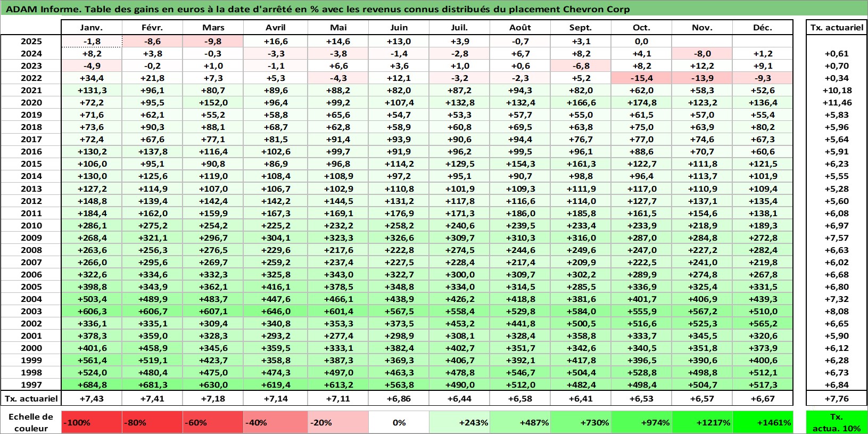Select the 2016 Févr. value +137,8
The width and height of the screenshot is (868, 434).
click(152, 151)
